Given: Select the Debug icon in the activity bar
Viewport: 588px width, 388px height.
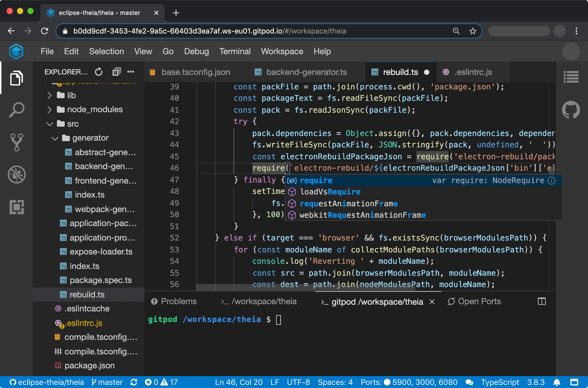Looking at the screenshot, I should [x=17, y=175].
